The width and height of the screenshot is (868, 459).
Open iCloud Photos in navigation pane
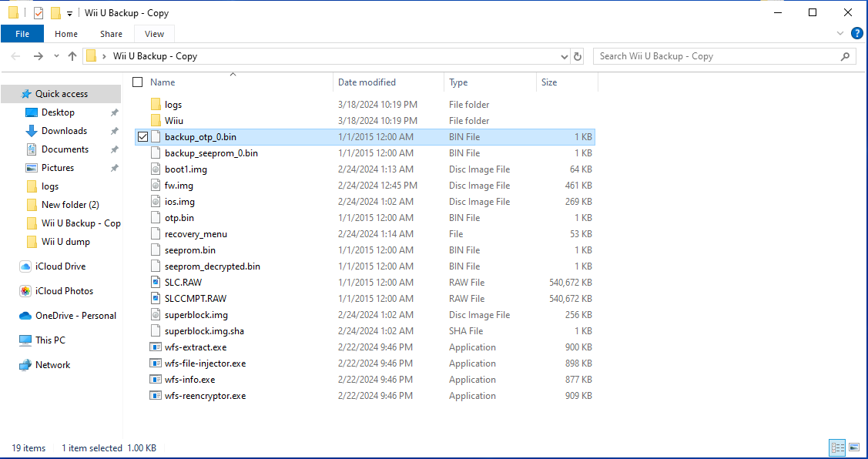(x=64, y=291)
